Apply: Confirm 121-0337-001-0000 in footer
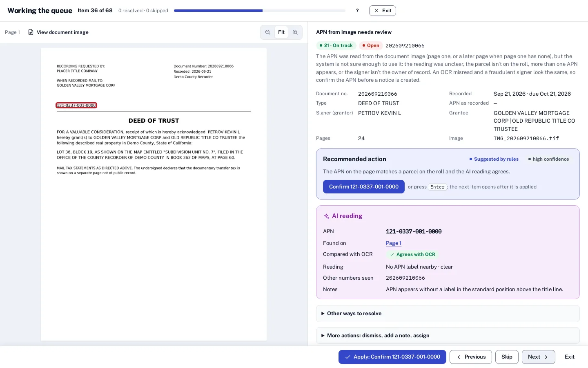This screenshot has height=368, width=588. pyautogui.click(x=392, y=357)
